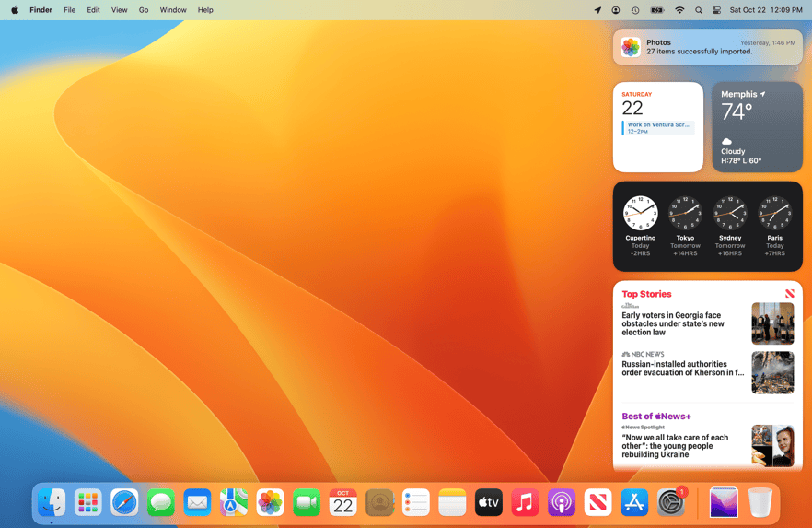Read the young people rebuilding Ukraine story
The image size is (812, 528).
coord(675,446)
